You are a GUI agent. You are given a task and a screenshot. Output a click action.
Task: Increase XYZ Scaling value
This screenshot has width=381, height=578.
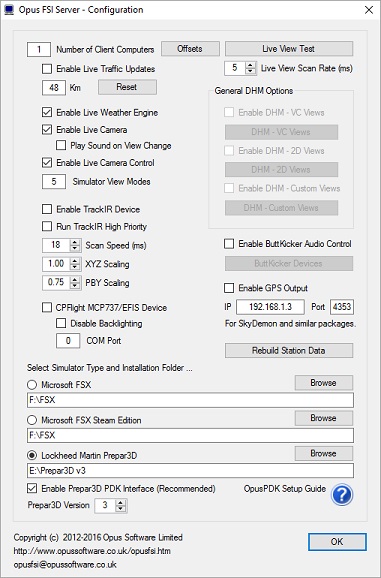(x=75, y=261)
